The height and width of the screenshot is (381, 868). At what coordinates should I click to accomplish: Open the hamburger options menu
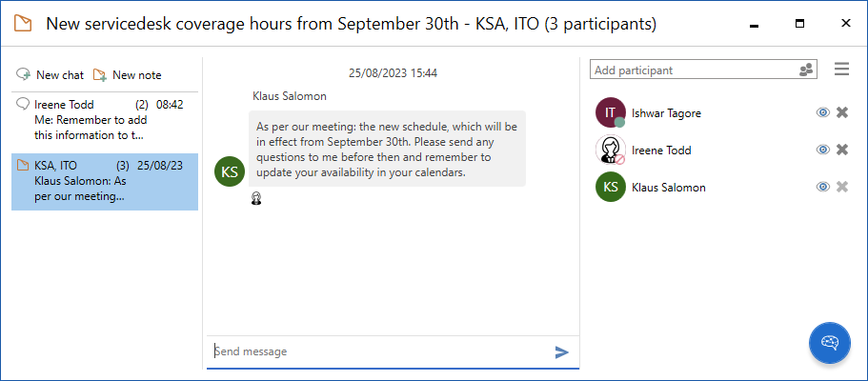pyautogui.click(x=841, y=70)
